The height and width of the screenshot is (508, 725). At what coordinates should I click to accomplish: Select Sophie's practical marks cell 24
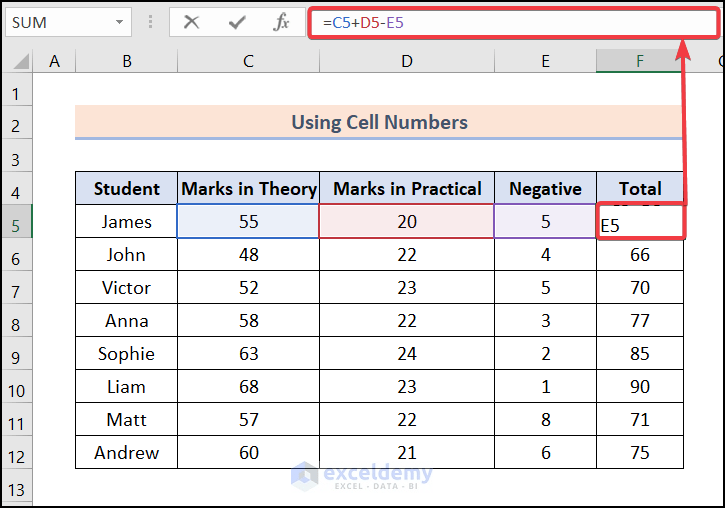pyautogui.click(x=407, y=353)
